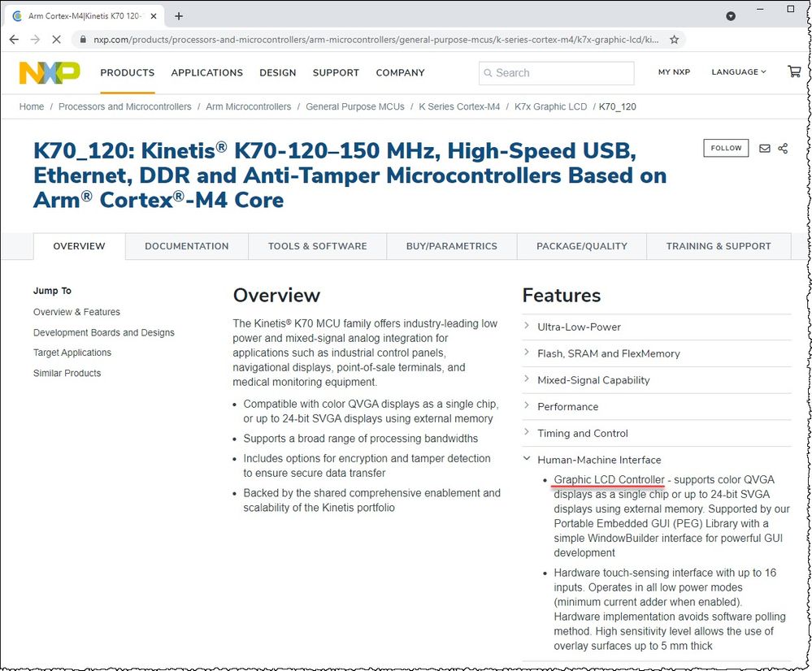Expand the Timing and Control section
The width and height of the screenshot is (812, 671).
[657, 433]
